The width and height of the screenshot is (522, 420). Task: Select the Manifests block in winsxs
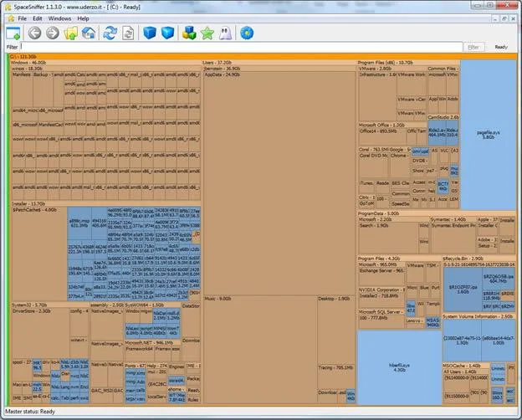click(x=23, y=90)
